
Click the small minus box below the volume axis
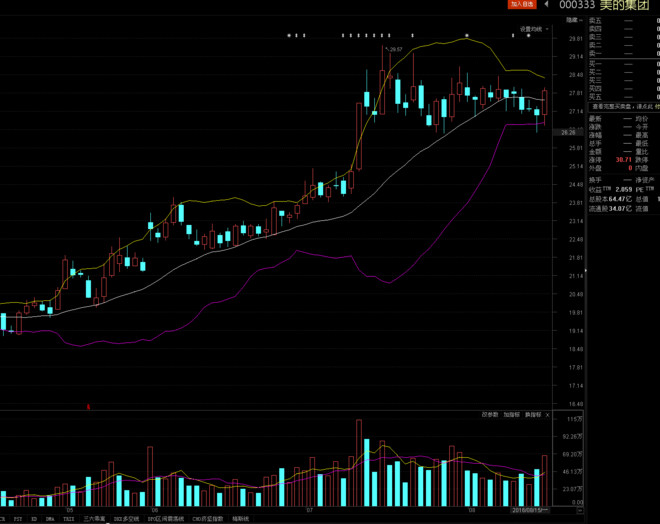coord(580,511)
